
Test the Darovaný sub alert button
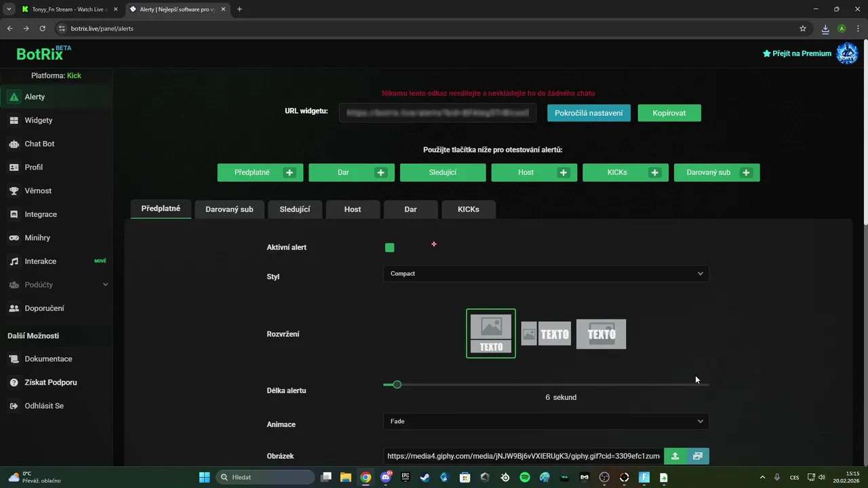pyautogui.click(x=717, y=173)
